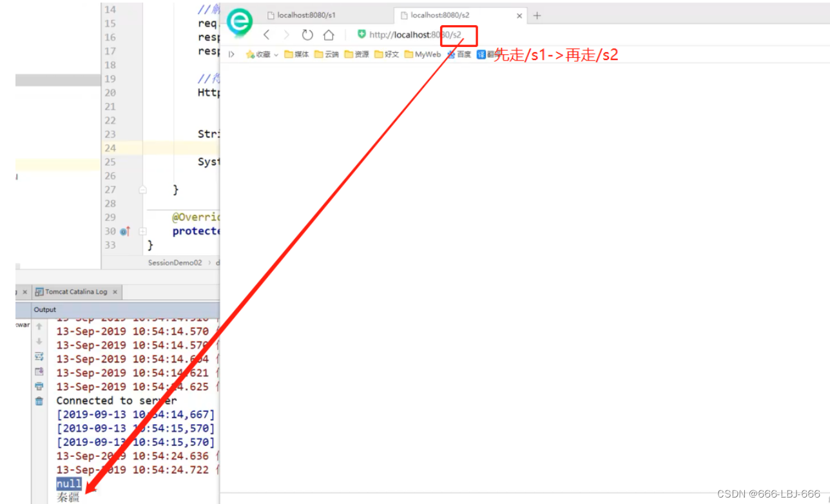Click log line 13-Sep-2019 10:54:24.722
Screen dimensions: 830x504
[133, 470]
